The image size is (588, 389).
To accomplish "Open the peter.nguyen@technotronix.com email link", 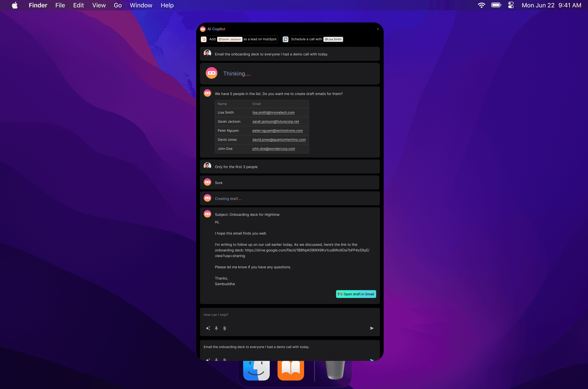I will pyautogui.click(x=277, y=130).
